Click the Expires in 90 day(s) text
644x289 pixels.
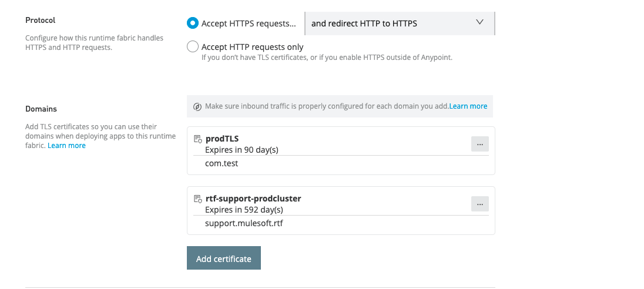241,150
